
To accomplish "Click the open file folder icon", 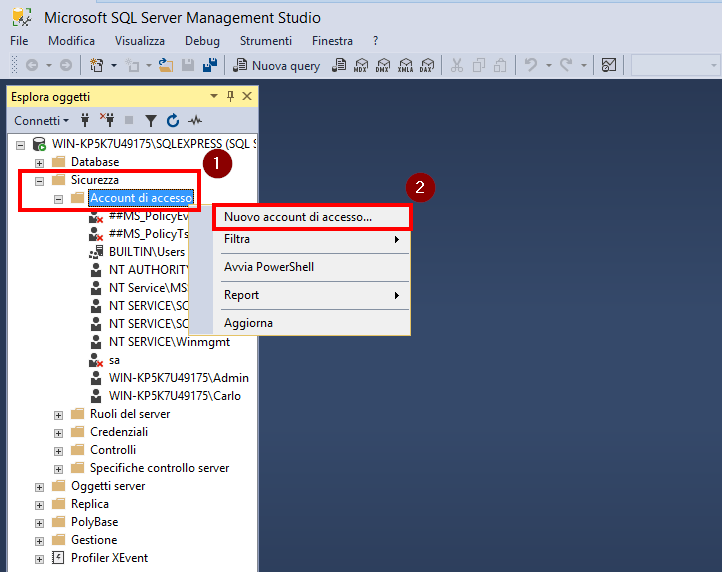I will [x=166, y=65].
